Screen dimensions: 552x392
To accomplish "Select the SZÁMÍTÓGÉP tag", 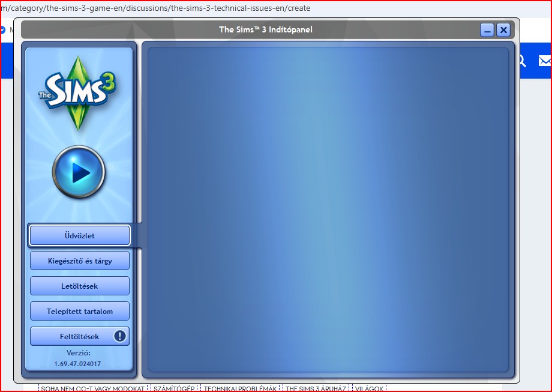I will pos(173,388).
